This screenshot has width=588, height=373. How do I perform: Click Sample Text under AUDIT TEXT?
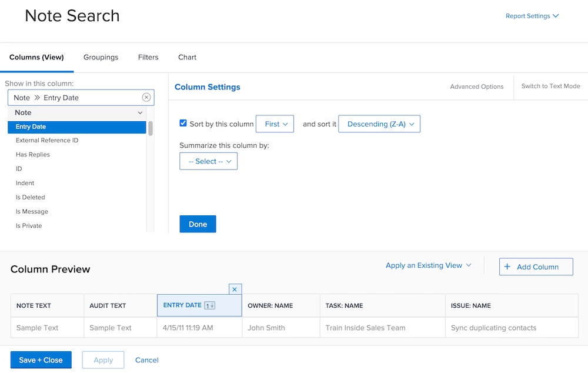coord(121,328)
